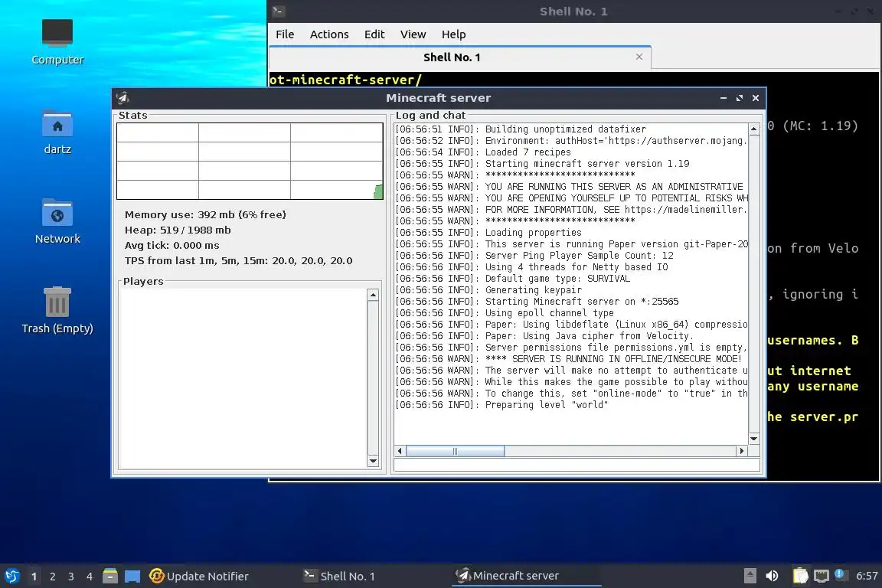Viewport: 882px width, 588px height.
Task: Click the show desktop taskbar icon
Action: [132, 576]
